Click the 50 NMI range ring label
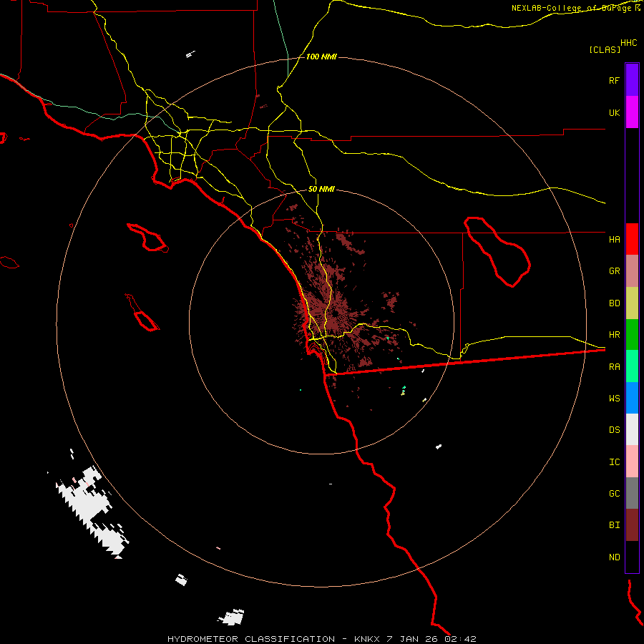Screen dimensions: 644x644 point(321,190)
